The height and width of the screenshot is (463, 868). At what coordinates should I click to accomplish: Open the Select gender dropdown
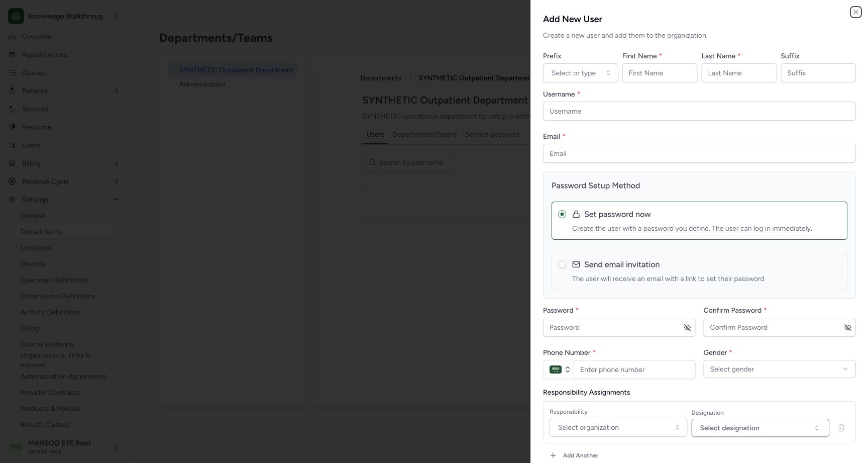(780, 369)
